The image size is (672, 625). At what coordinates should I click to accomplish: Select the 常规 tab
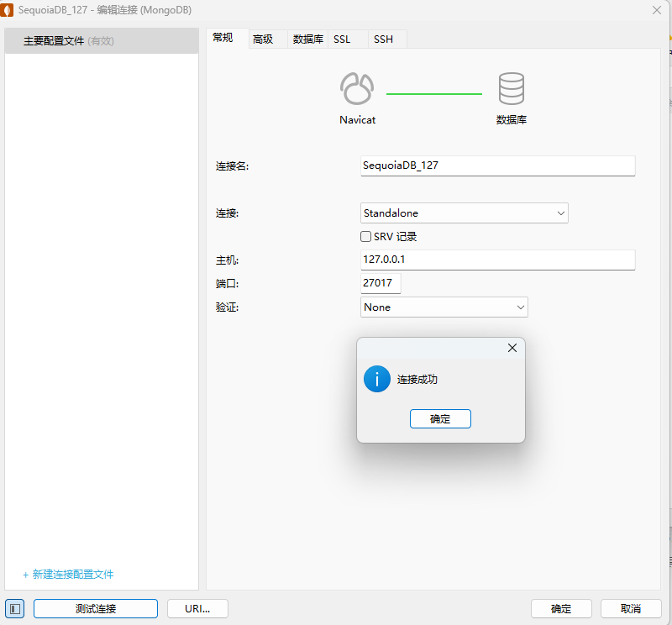223,38
